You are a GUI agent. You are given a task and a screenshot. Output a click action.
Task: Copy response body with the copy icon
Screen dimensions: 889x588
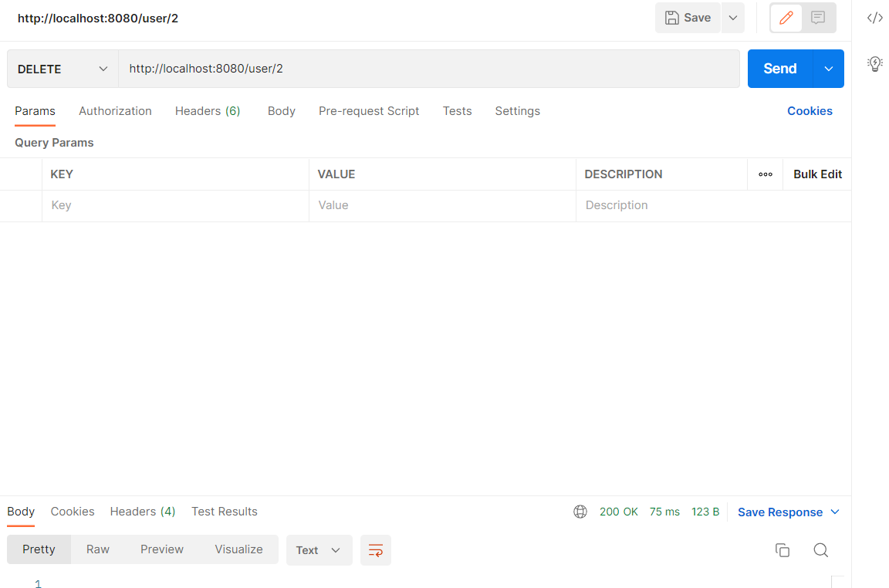783,550
